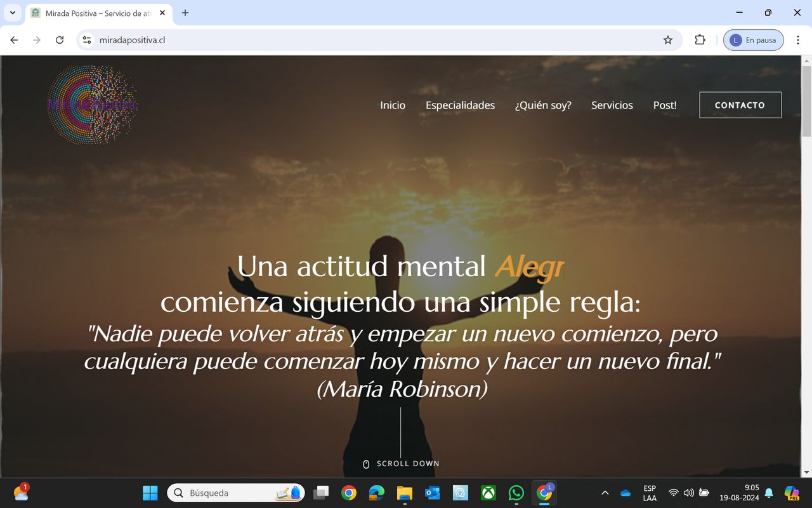This screenshot has width=812, height=508.
Task: Open the Xbox app in the taskbar
Action: pos(488,493)
